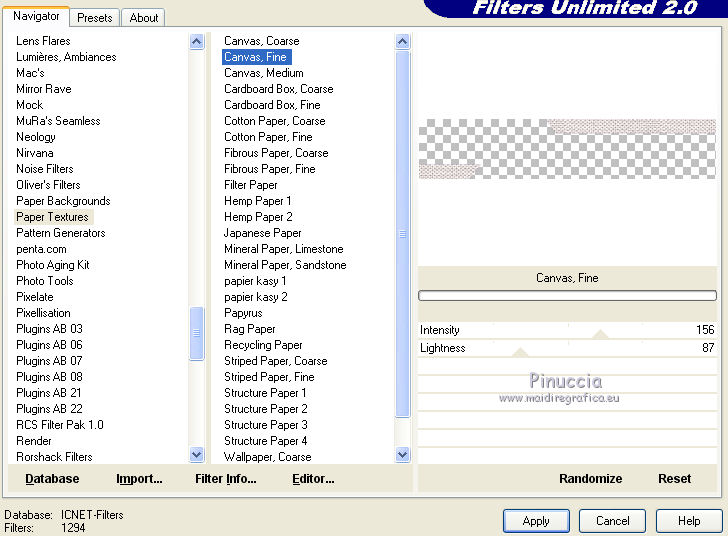Choose Wallpaper, Coarse filter
The image size is (728, 536).
(267, 457)
